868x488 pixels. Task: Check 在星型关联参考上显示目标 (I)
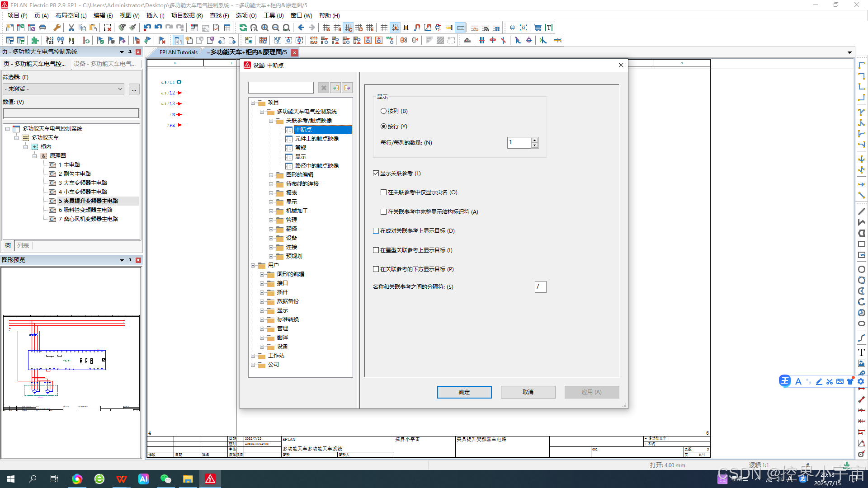coord(376,250)
